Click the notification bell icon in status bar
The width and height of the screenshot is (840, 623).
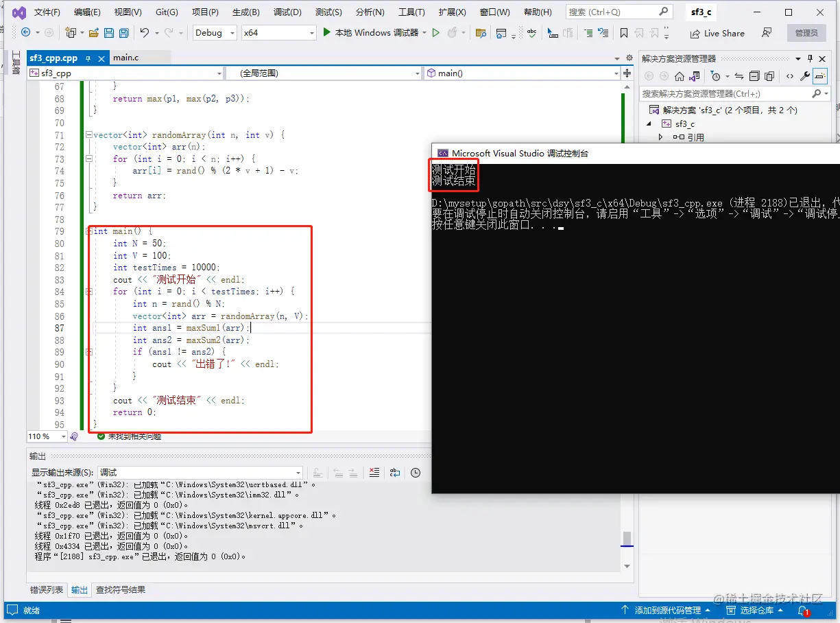(803, 610)
